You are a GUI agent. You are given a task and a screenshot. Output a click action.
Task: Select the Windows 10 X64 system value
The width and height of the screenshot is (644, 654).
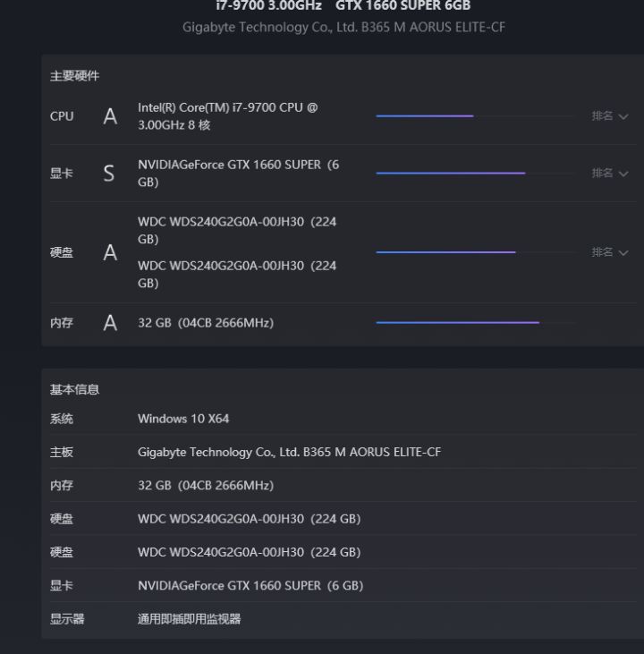[183, 419]
